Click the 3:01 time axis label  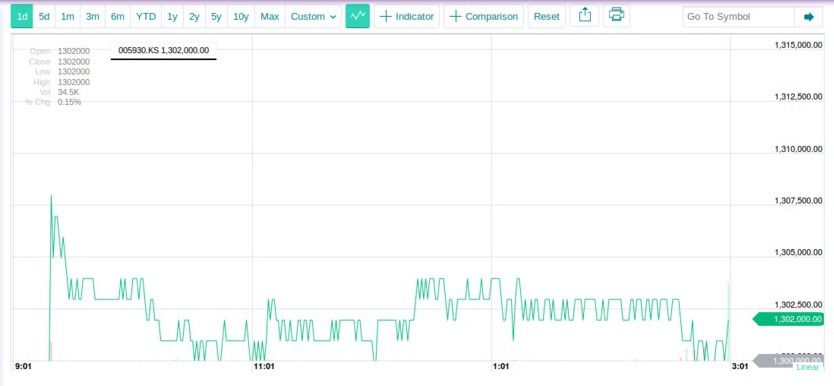[x=740, y=366]
